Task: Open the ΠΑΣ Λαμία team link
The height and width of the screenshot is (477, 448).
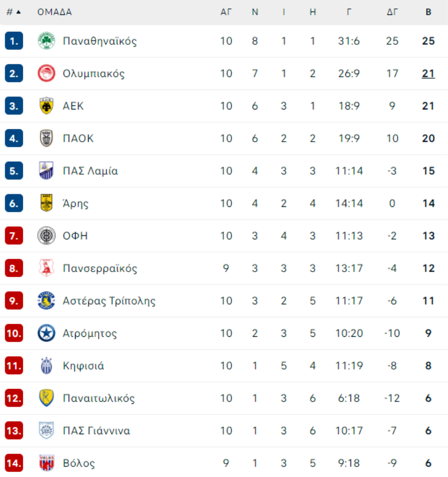Action: pyautogui.click(x=90, y=171)
